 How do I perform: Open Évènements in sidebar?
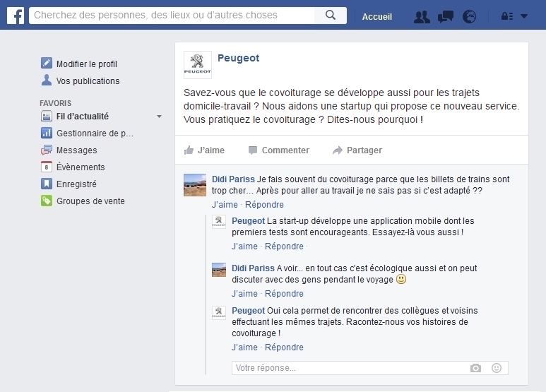(x=81, y=167)
